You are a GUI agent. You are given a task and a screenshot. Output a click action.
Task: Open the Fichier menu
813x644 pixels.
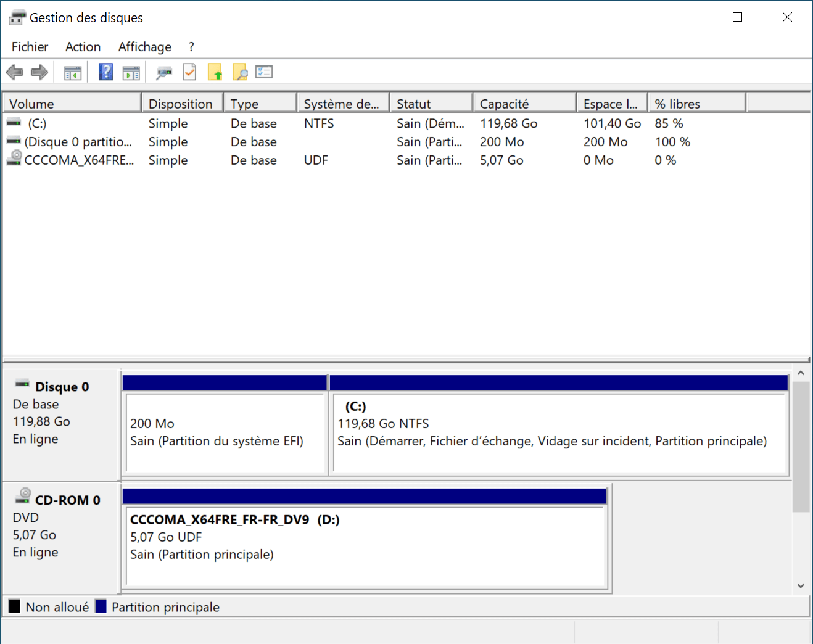30,47
